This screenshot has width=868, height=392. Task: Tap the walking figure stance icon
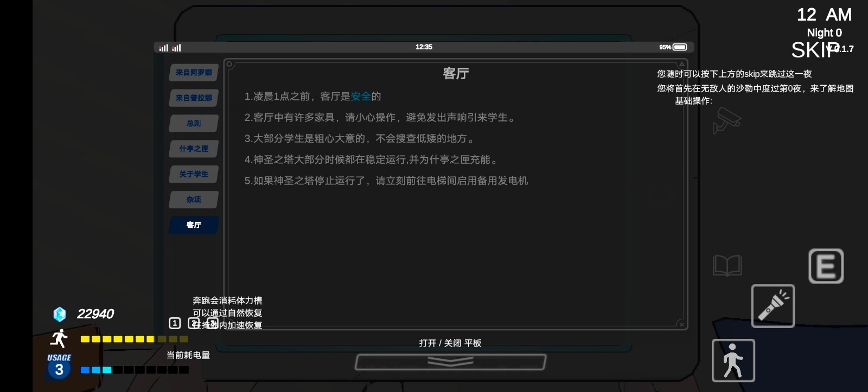(733, 361)
